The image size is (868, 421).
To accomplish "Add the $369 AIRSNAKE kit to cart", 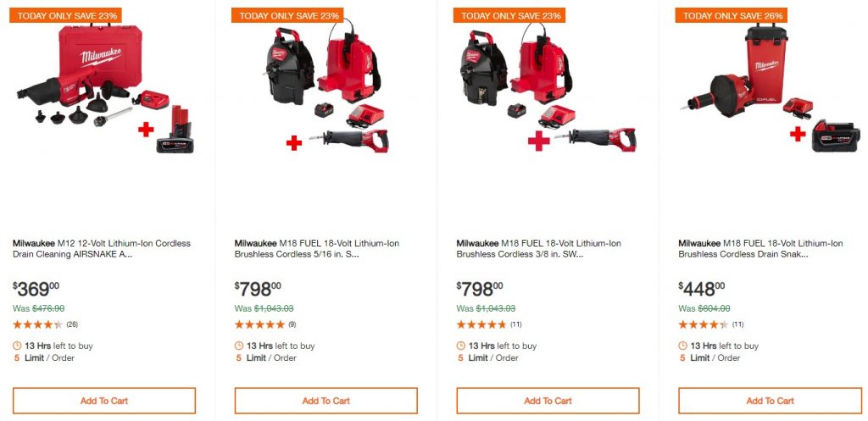I will 104,401.
